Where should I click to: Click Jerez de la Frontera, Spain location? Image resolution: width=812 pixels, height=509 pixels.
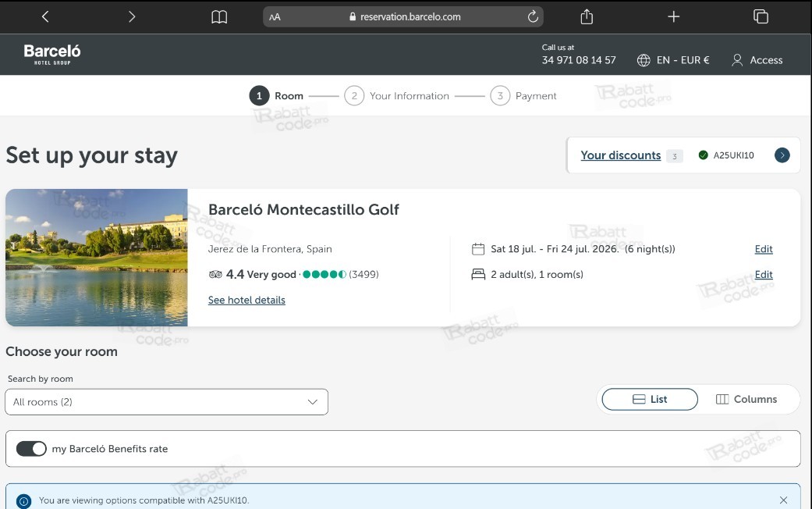(x=270, y=249)
